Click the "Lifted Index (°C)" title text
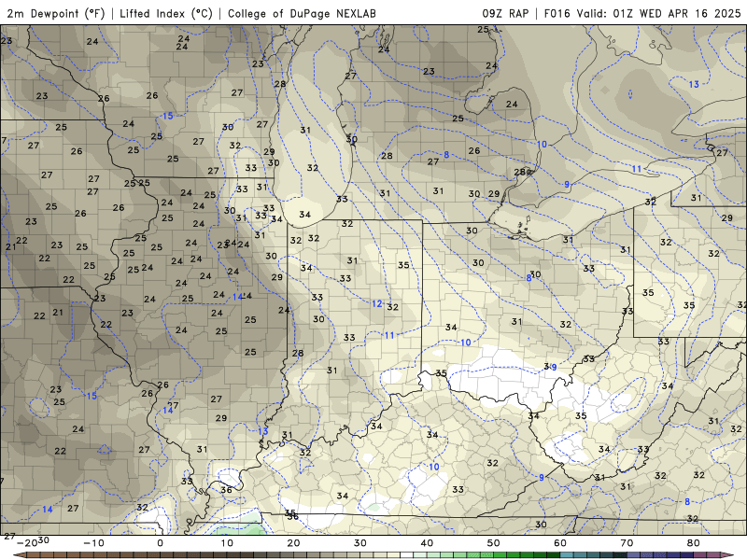Image resolution: width=747 pixels, height=560 pixels. pos(166,13)
